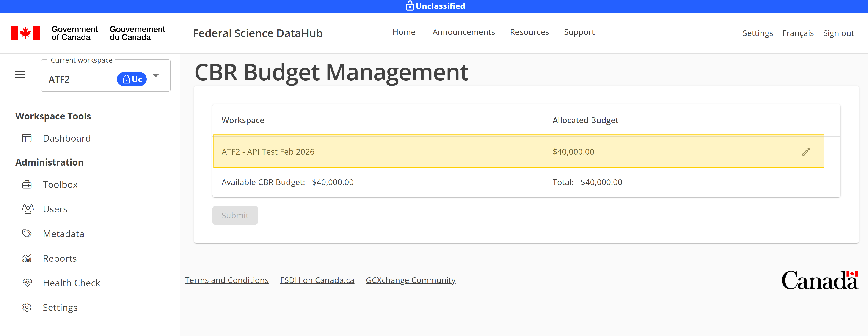The width and height of the screenshot is (868, 336).
Task: Select the ATF2 - API Test Feb 2026 row
Action: point(404,151)
